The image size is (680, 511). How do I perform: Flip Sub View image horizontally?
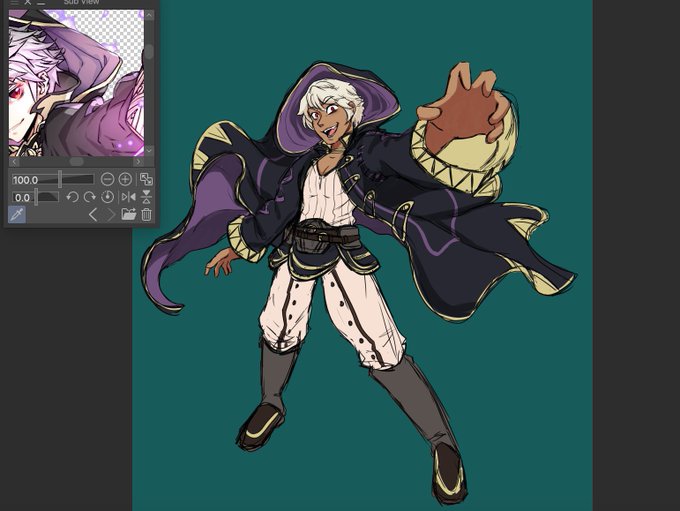pos(128,197)
